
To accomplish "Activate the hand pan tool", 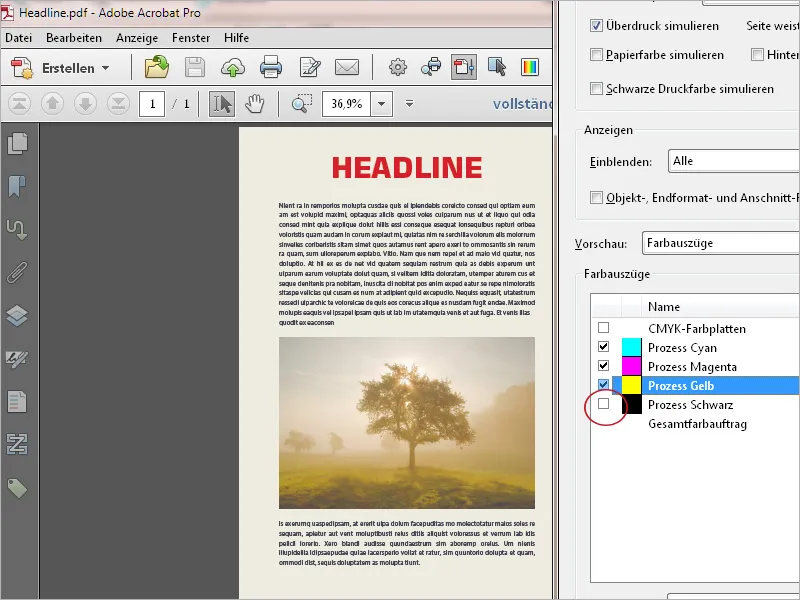I will click(x=255, y=104).
